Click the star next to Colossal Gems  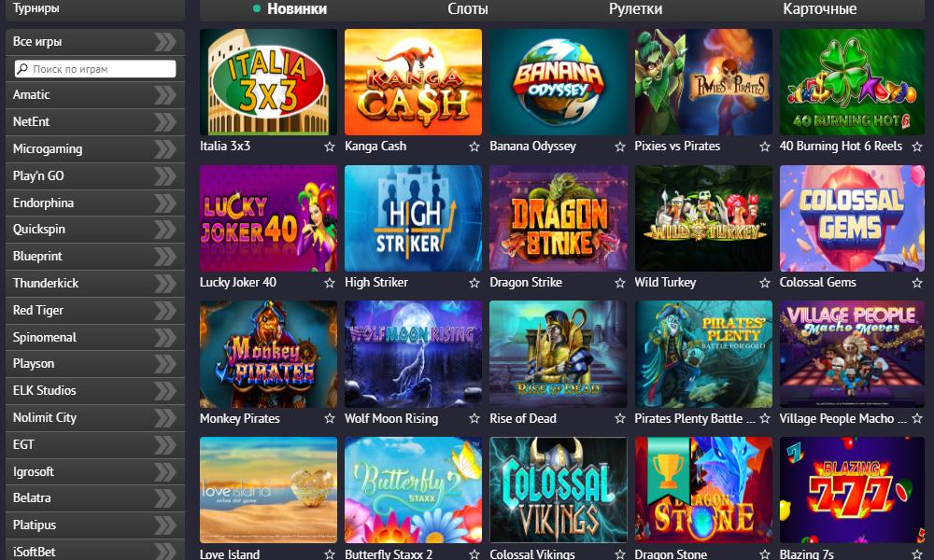pos(917,283)
